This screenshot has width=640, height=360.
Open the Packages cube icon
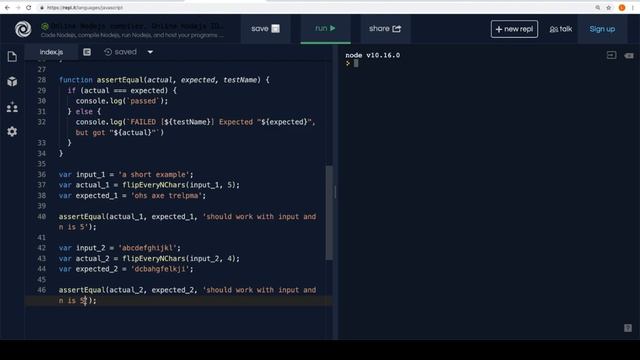[x=12, y=82]
